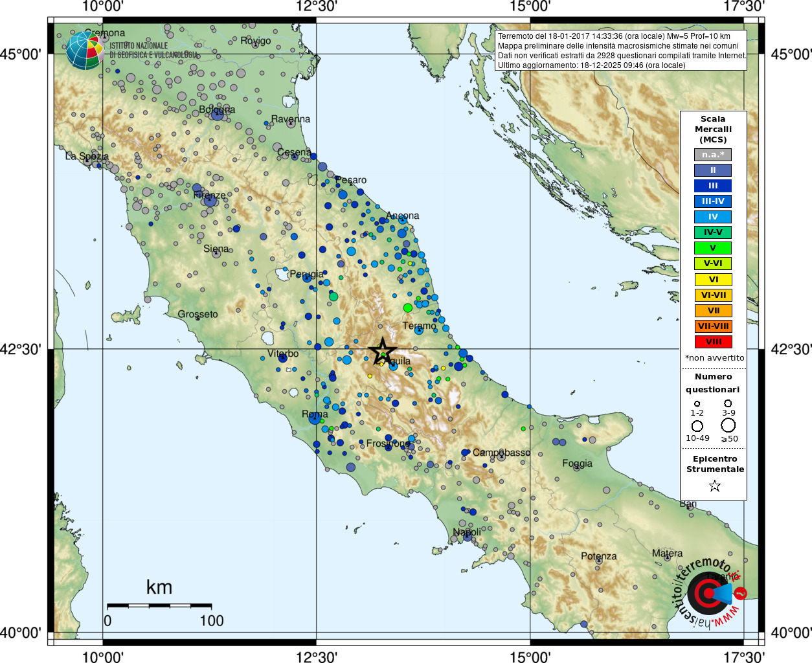
Task: Click the 'Istituto Nazionale di Geofisica' text
Action: [154, 51]
